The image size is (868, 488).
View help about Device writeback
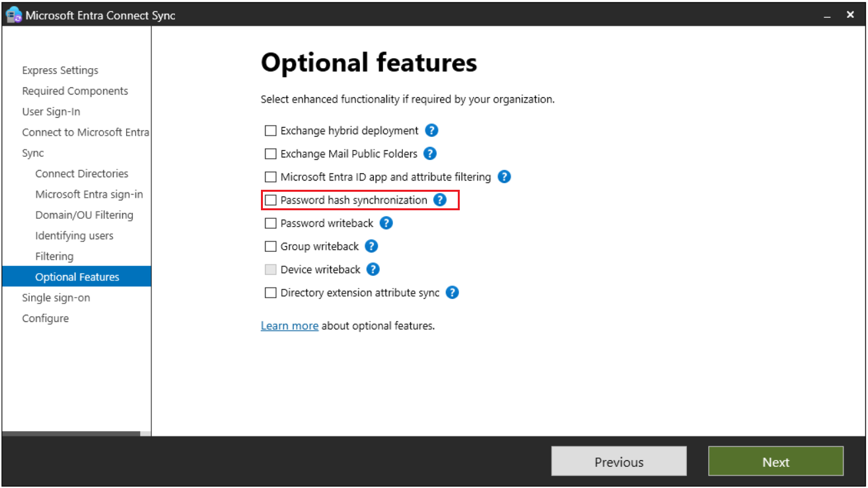tap(373, 269)
